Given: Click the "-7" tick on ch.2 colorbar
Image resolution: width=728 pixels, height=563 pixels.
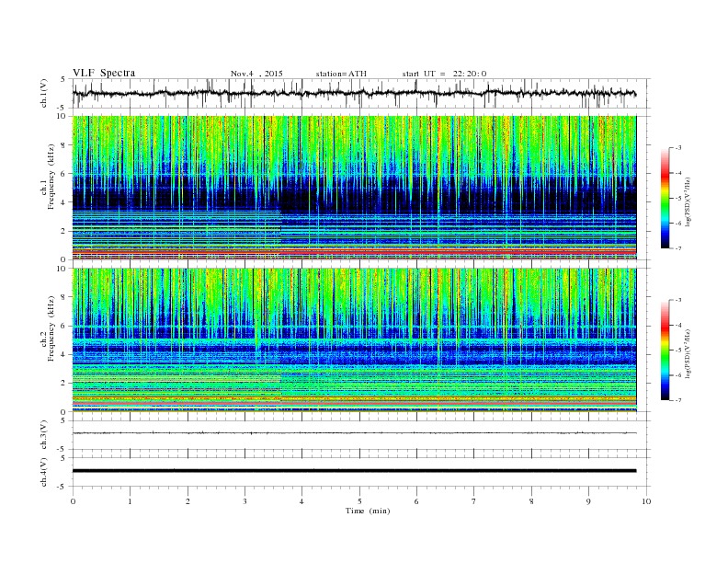Looking at the screenshot, I should click(x=677, y=400).
